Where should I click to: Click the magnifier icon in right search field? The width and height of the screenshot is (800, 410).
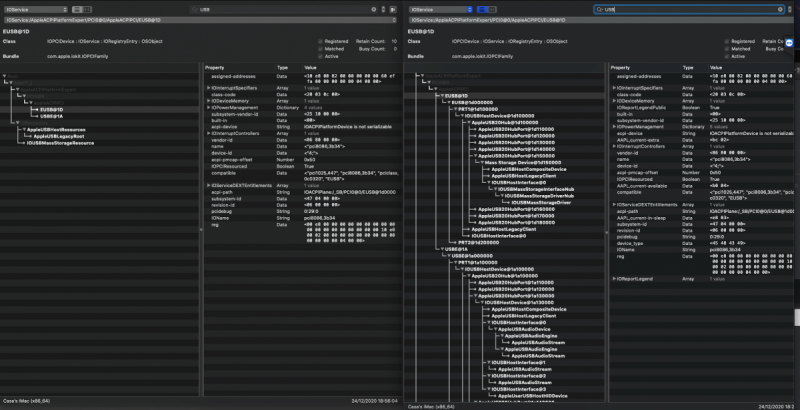[600, 9]
